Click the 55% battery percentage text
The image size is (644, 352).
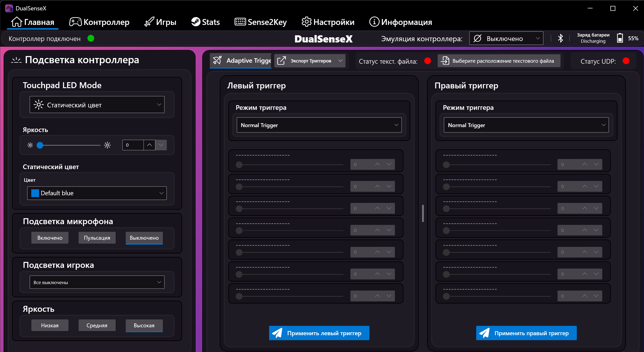[633, 38]
